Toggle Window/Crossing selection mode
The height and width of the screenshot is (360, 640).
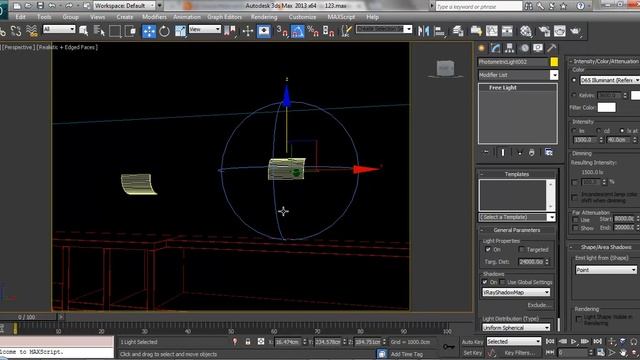pyautogui.click(x=131, y=31)
